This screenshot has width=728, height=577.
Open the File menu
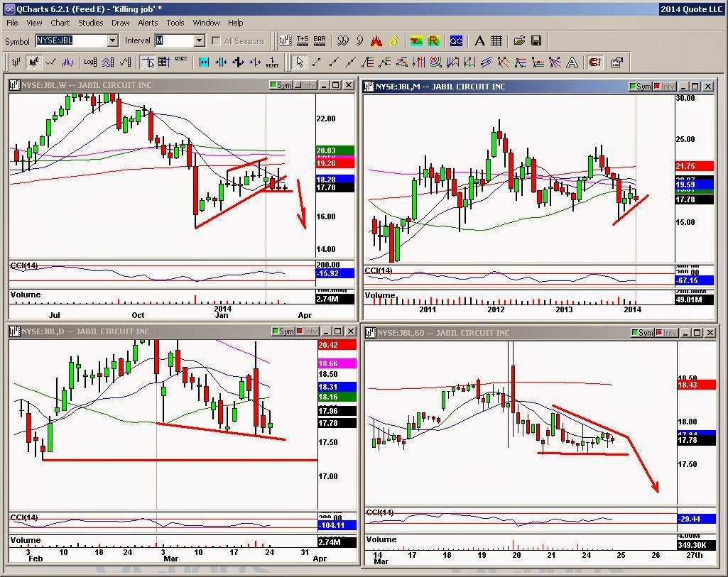point(12,23)
